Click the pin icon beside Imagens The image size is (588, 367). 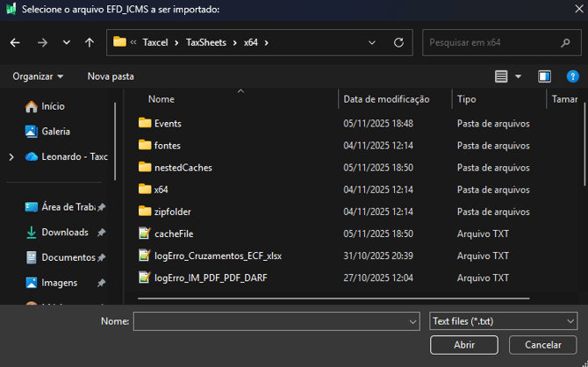(101, 283)
